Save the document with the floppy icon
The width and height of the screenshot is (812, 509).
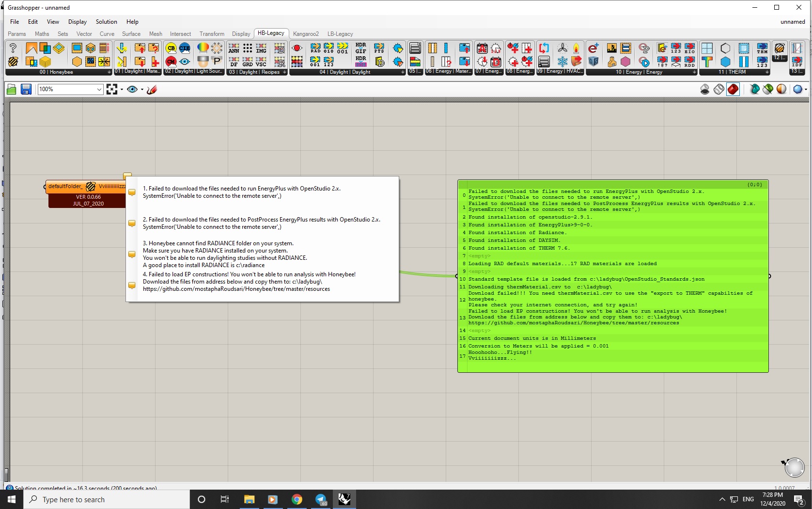[26, 89]
